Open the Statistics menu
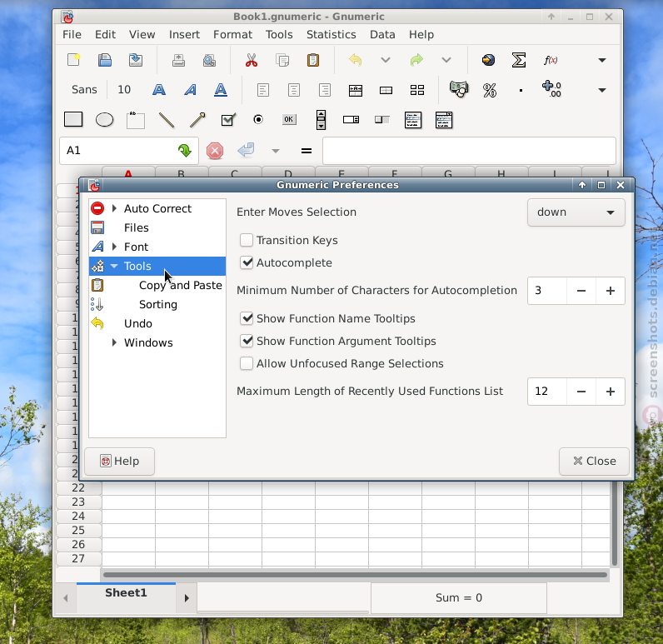This screenshot has width=663, height=644. pyautogui.click(x=331, y=35)
